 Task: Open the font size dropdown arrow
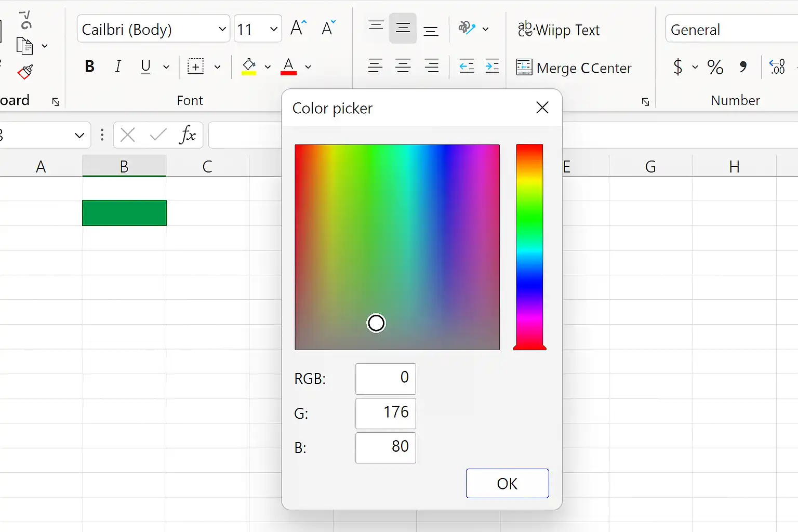pyautogui.click(x=274, y=29)
